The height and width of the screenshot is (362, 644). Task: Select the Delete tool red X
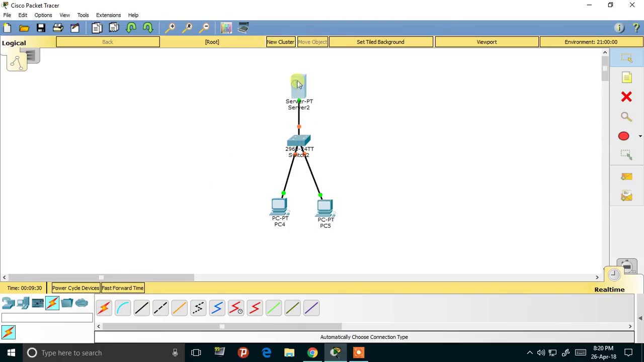pos(626,97)
